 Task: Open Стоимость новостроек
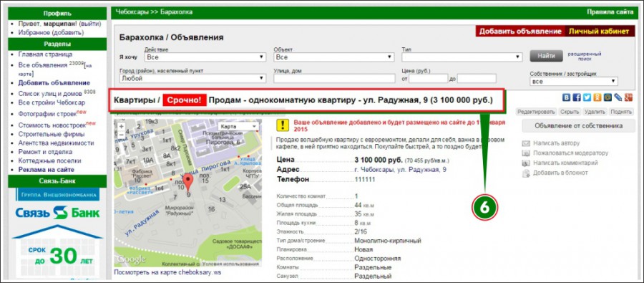pos(52,125)
